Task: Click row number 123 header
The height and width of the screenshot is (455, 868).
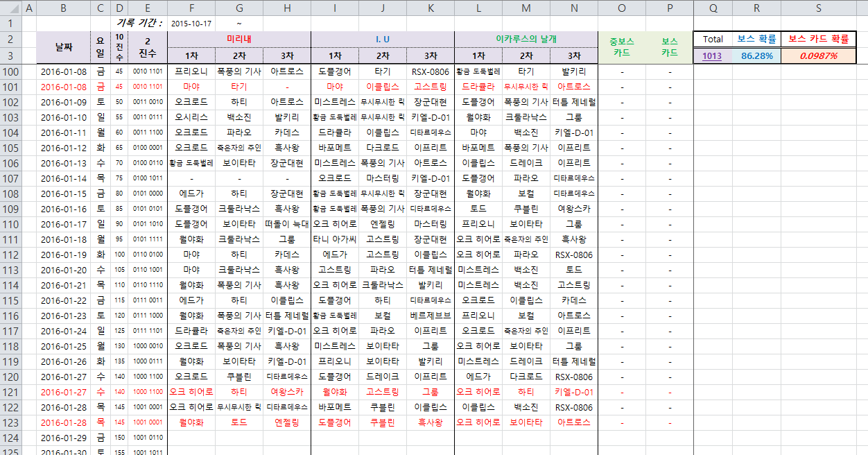Action: click(10, 422)
